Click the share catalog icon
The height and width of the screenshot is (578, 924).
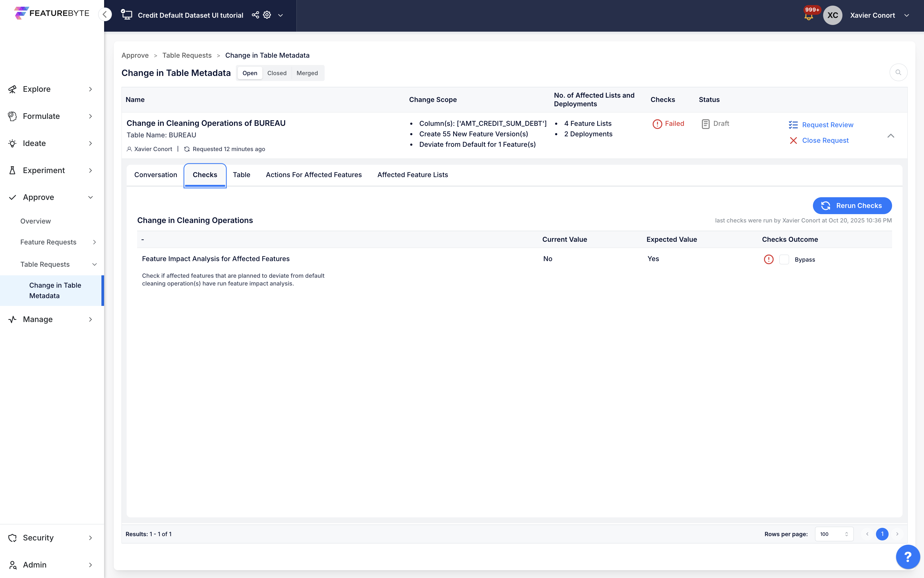[x=255, y=15]
